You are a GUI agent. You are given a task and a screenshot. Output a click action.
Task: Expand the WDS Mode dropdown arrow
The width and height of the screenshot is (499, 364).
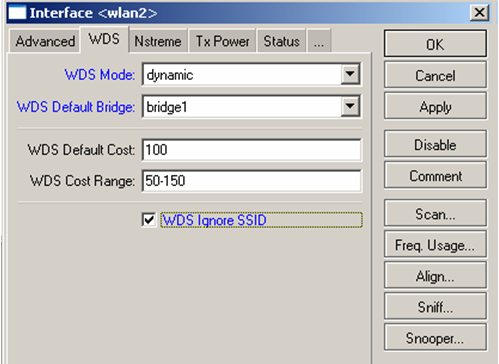coord(350,74)
